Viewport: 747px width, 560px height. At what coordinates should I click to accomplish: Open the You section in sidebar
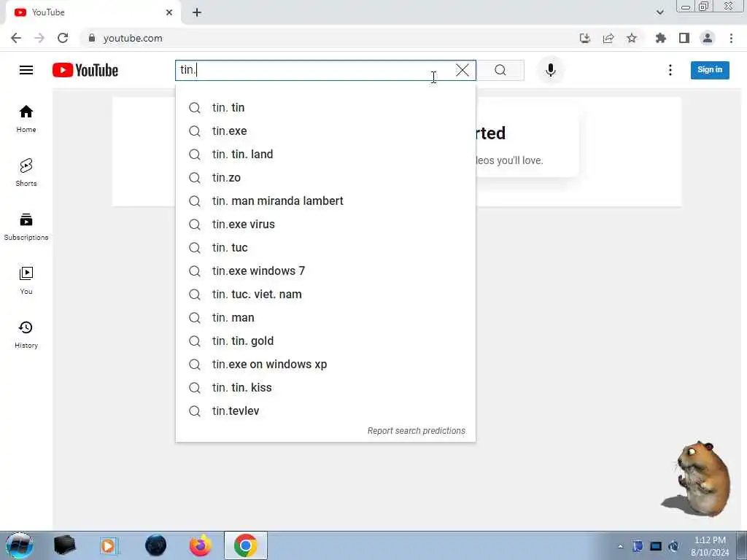click(x=26, y=281)
